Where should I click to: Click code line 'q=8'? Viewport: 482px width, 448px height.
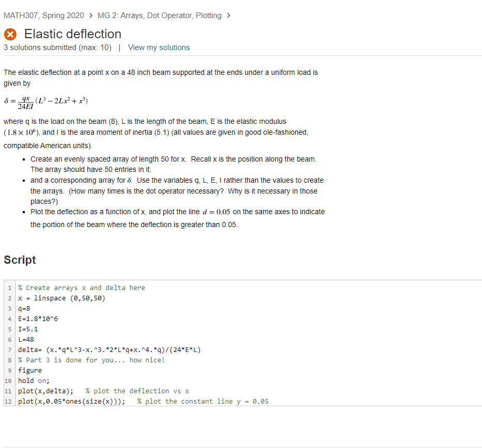pos(24,309)
